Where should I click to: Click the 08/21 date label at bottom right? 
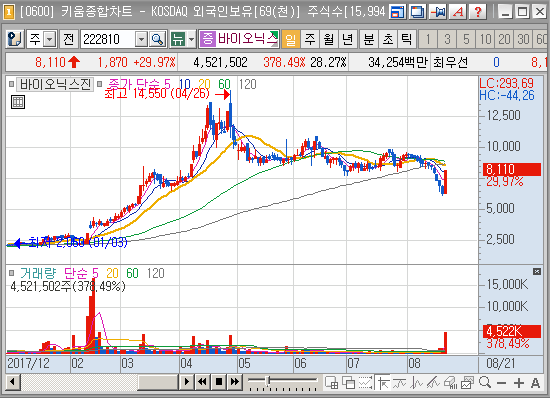click(x=501, y=363)
